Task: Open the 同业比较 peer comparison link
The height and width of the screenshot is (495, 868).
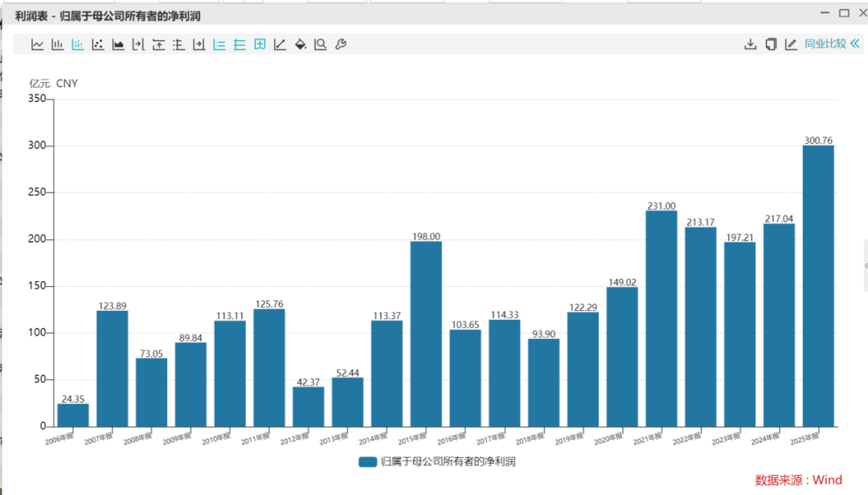Action: coord(825,44)
